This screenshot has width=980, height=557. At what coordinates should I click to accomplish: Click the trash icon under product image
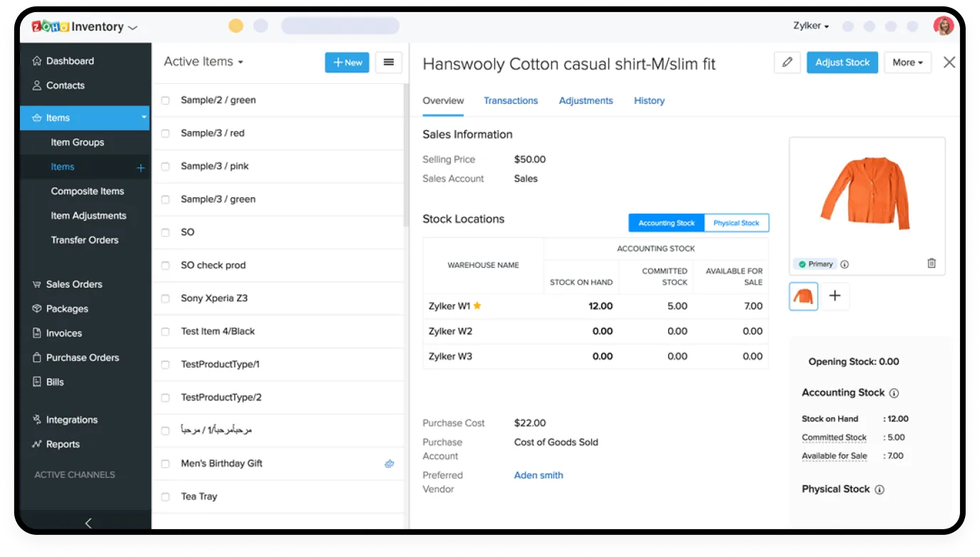click(x=932, y=264)
